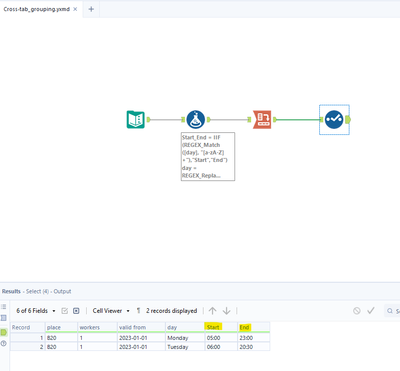
Task: Click Formula tool input anchor
Action: point(183,119)
